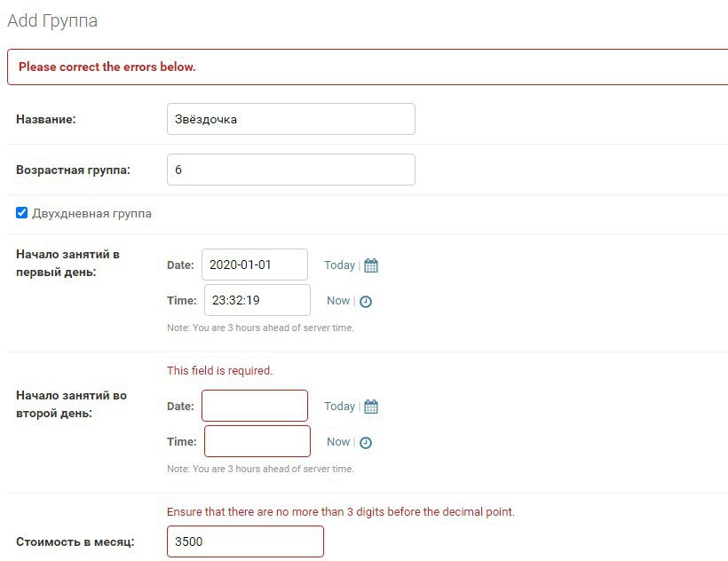Viewport: 728px width, 561px height.
Task: Click empty second day Date field
Action: 255,406
